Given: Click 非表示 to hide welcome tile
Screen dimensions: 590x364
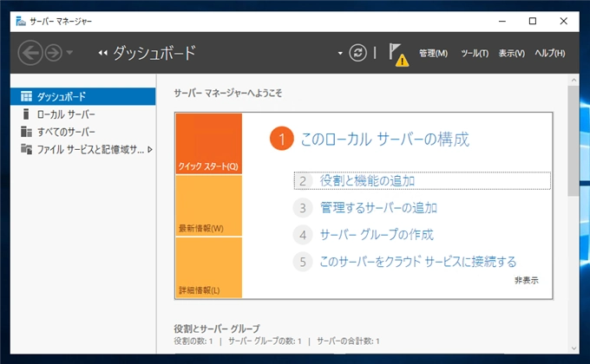Looking at the screenshot, I should pos(527,280).
